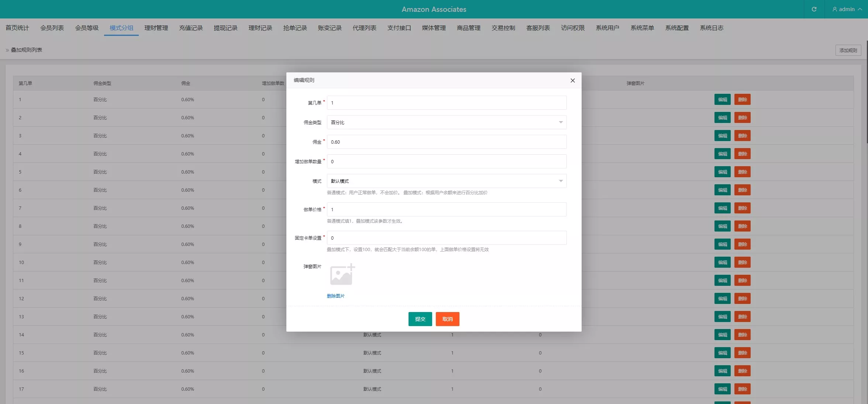Click the refresh icon in header

pyautogui.click(x=814, y=9)
